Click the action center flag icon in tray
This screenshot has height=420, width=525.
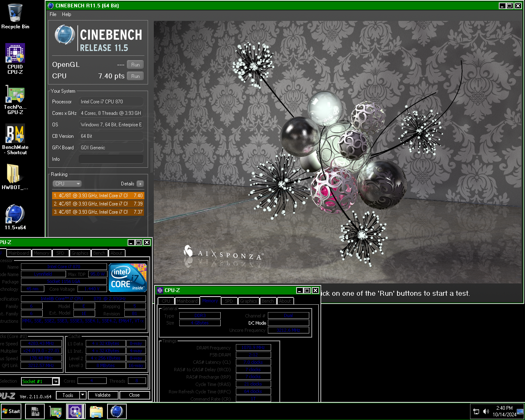tap(520, 411)
